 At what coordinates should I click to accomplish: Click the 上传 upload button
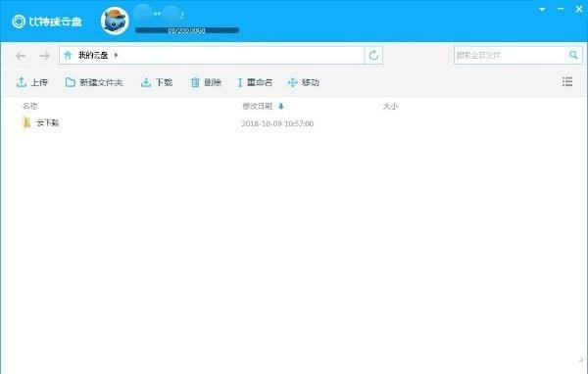click(32, 82)
